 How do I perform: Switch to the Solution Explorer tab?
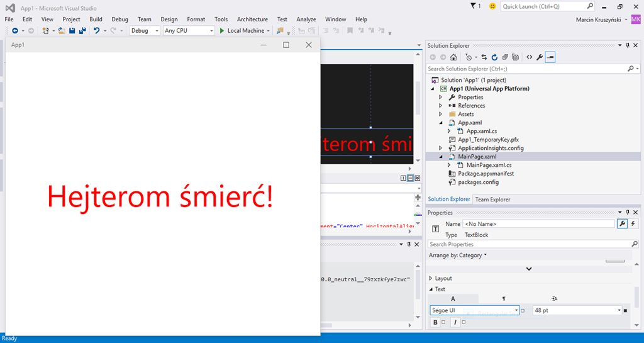pyautogui.click(x=449, y=200)
